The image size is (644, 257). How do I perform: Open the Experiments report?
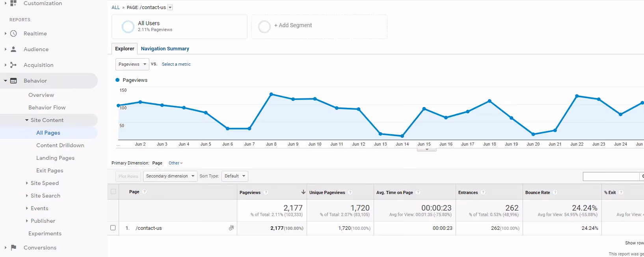pos(45,233)
